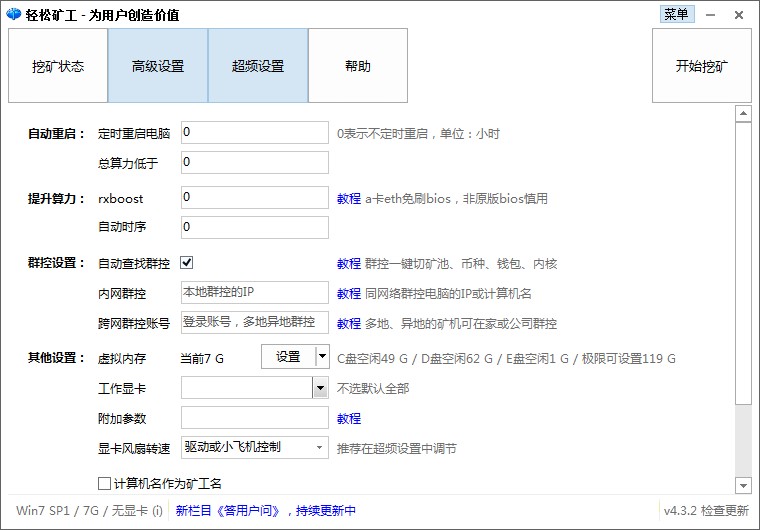Image resolution: width=760 pixels, height=530 pixels.
Task: Open the 跨网群控账号 教程 link
Action: [348, 323]
